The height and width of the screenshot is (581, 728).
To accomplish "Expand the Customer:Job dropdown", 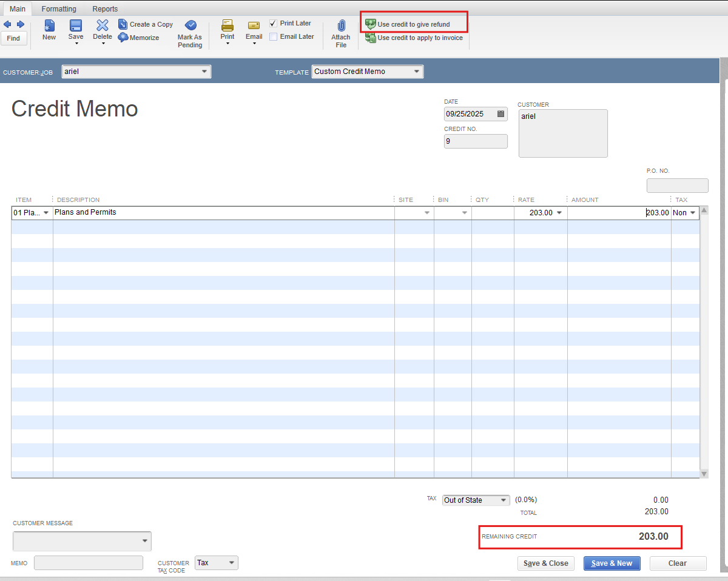I will pyautogui.click(x=204, y=72).
